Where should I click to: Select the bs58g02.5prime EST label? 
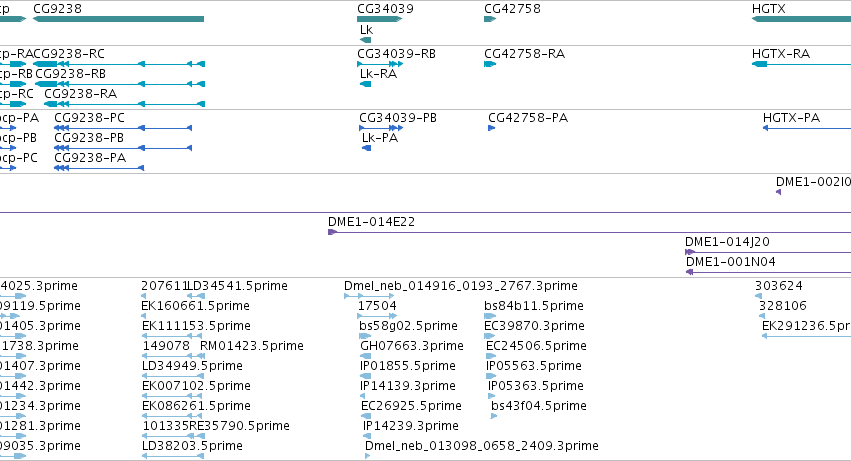point(408,326)
